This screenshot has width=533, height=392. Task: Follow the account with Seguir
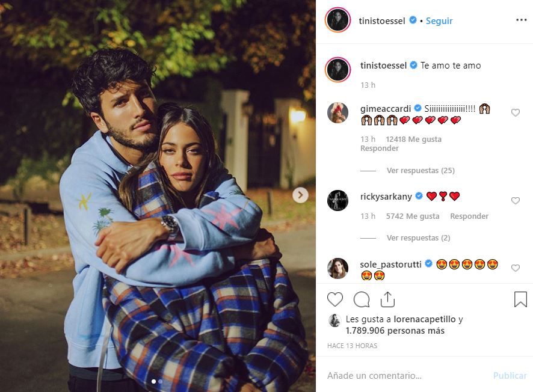[439, 21]
